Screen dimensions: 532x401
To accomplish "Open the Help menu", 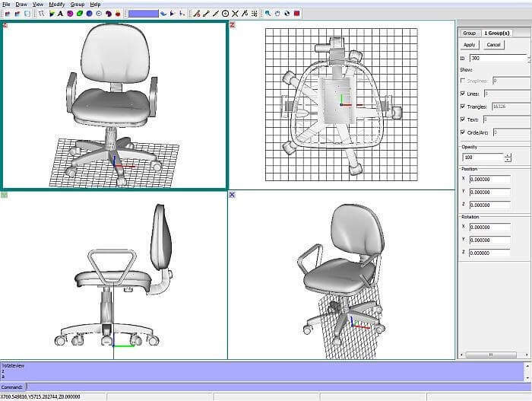I will [95, 5].
